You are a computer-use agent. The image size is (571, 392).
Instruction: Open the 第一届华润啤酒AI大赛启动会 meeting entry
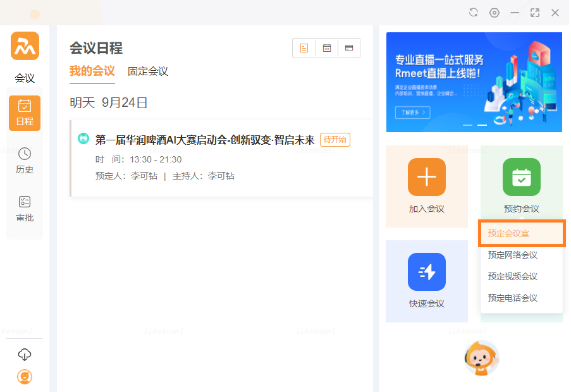click(204, 140)
